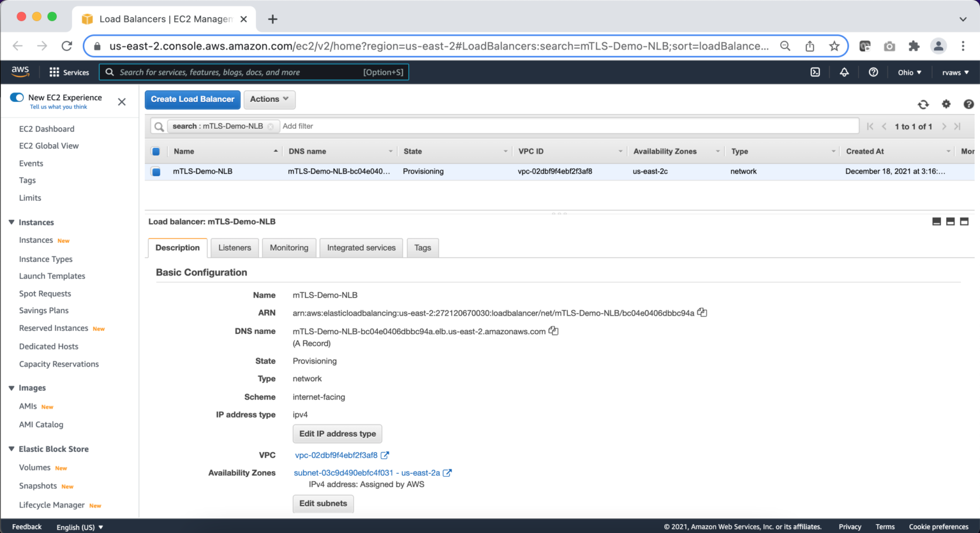This screenshot has height=533, width=980.
Task: Open the Type column dropdown arrow
Action: [x=833, y=152]
